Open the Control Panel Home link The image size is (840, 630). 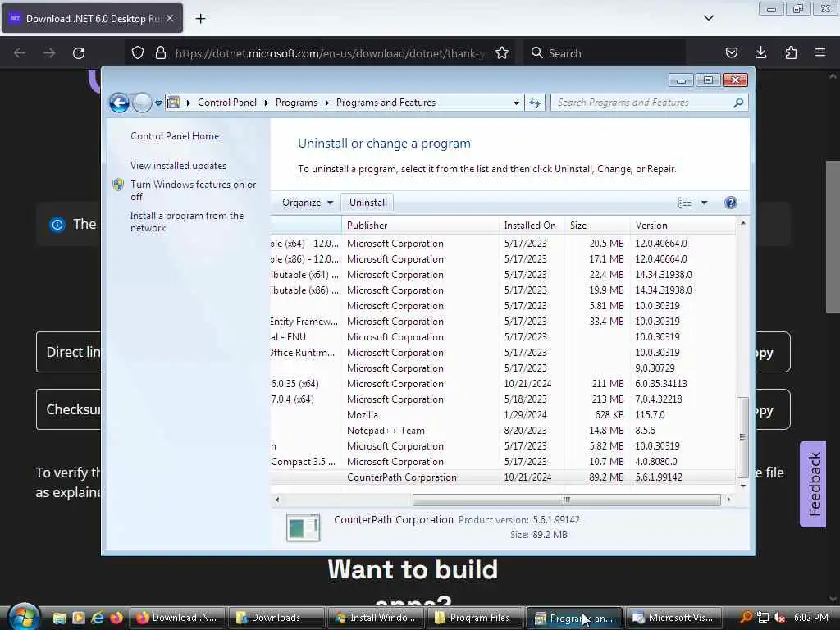coord(175,136)
